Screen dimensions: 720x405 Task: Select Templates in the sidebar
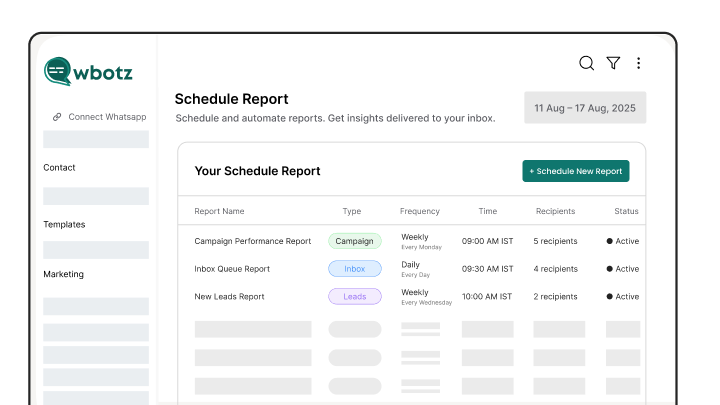[x=64, y=225]
